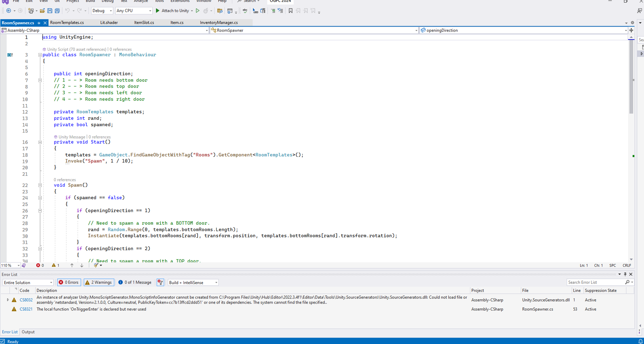Click the next issue down-arrow icon
Screen dimensions: 644x344
(81, 265)
